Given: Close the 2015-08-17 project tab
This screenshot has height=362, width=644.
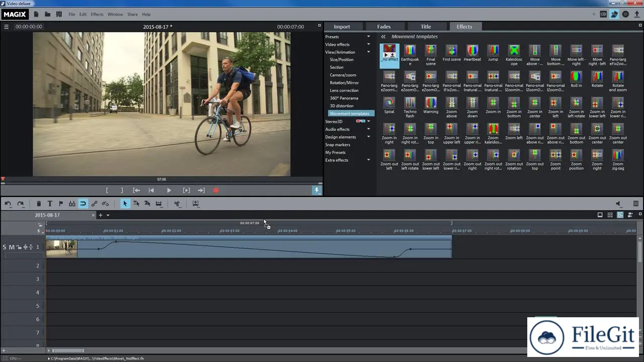Looking at the screenshot, I should click(x=93, y=215).
